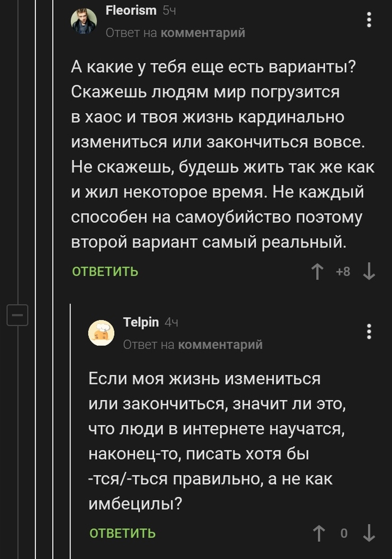
Task: Go to parent комментарий from Telpin's reply
Action: 220,344
